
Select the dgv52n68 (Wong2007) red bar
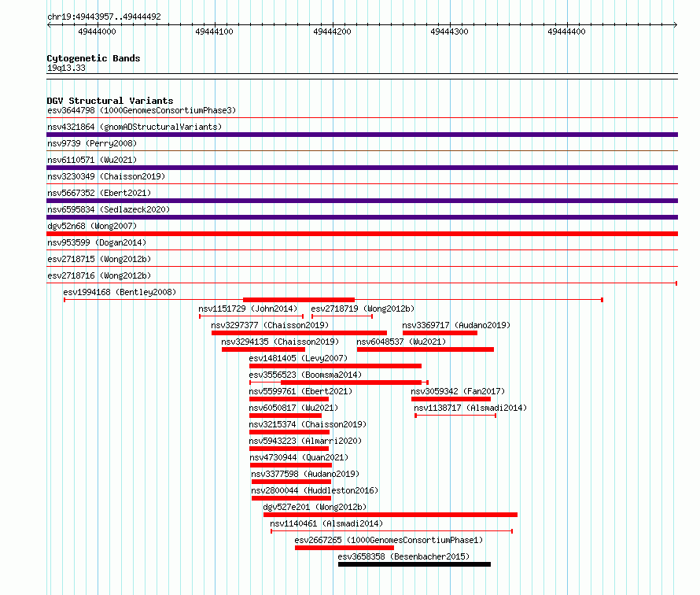point(362,234)
